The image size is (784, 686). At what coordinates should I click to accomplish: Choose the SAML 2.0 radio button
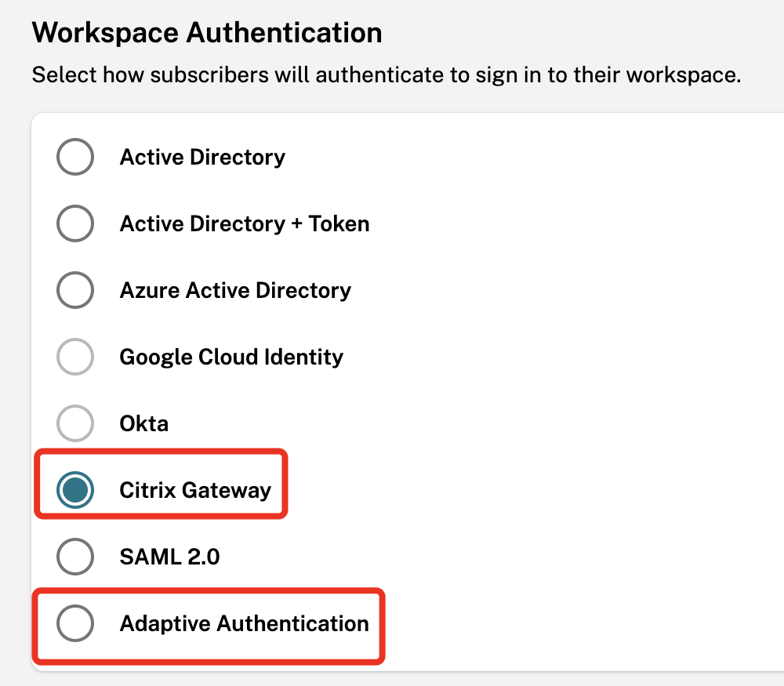75,557
